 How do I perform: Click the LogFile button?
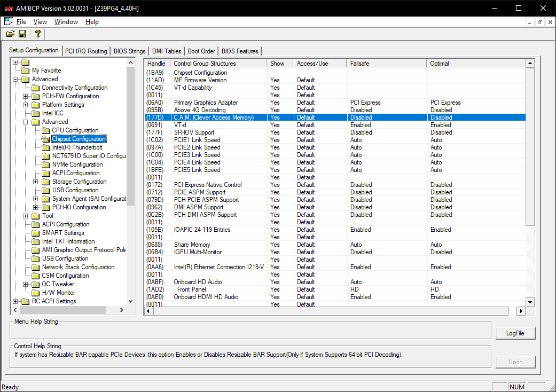515,333
